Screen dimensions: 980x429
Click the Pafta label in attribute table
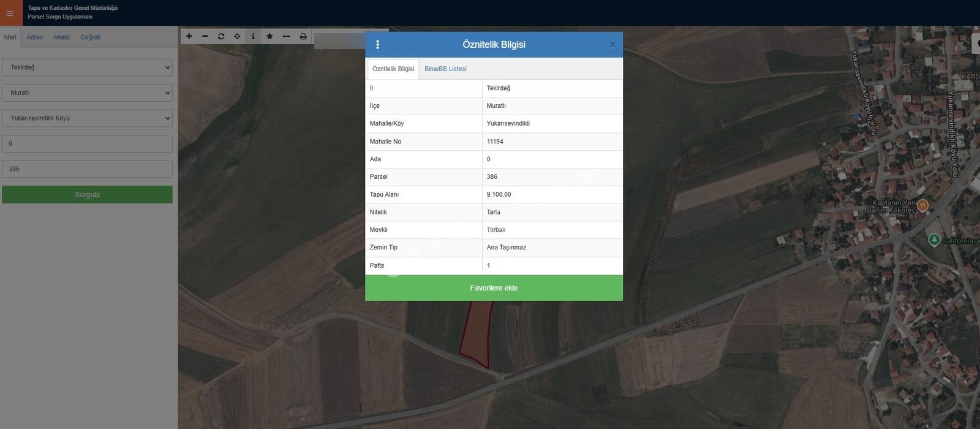(377, 266)
